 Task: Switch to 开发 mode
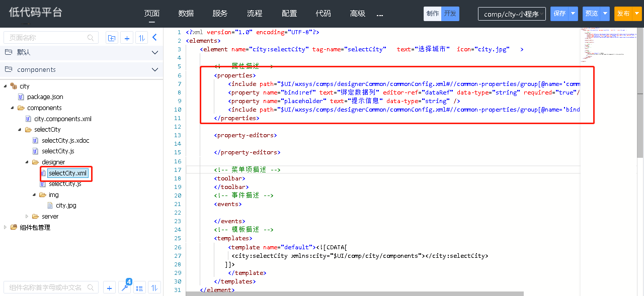450,14
